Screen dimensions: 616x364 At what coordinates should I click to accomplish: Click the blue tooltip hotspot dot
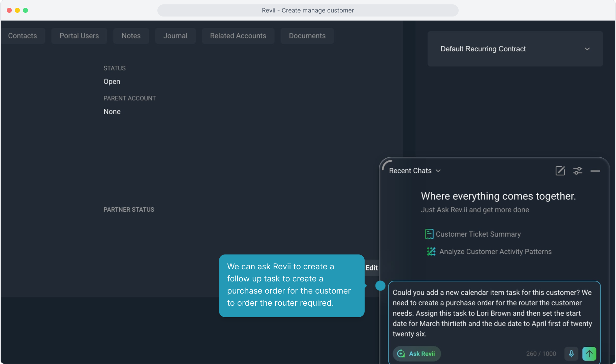380,286
